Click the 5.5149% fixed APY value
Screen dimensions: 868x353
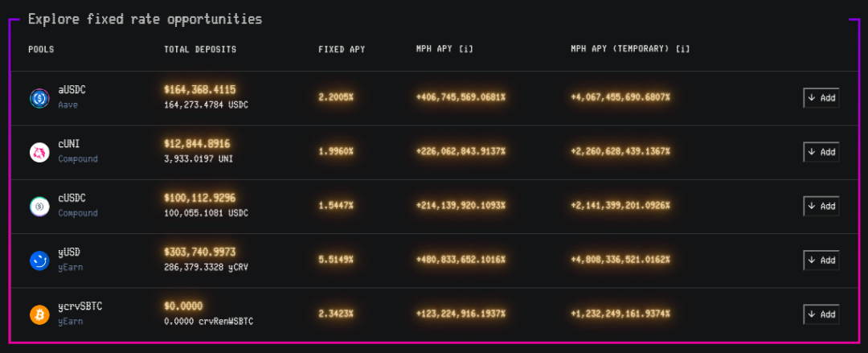[335, 260]
